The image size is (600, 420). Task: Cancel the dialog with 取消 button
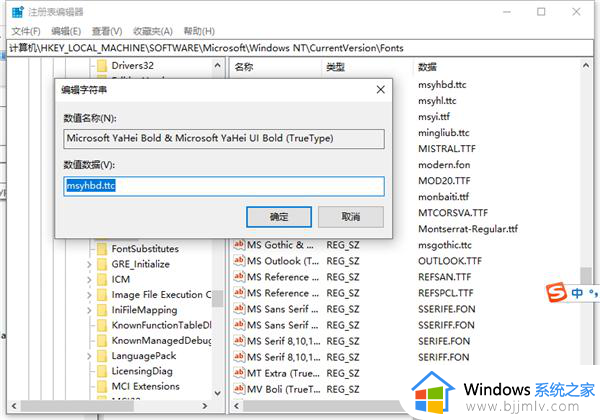(x=351, y=217)
